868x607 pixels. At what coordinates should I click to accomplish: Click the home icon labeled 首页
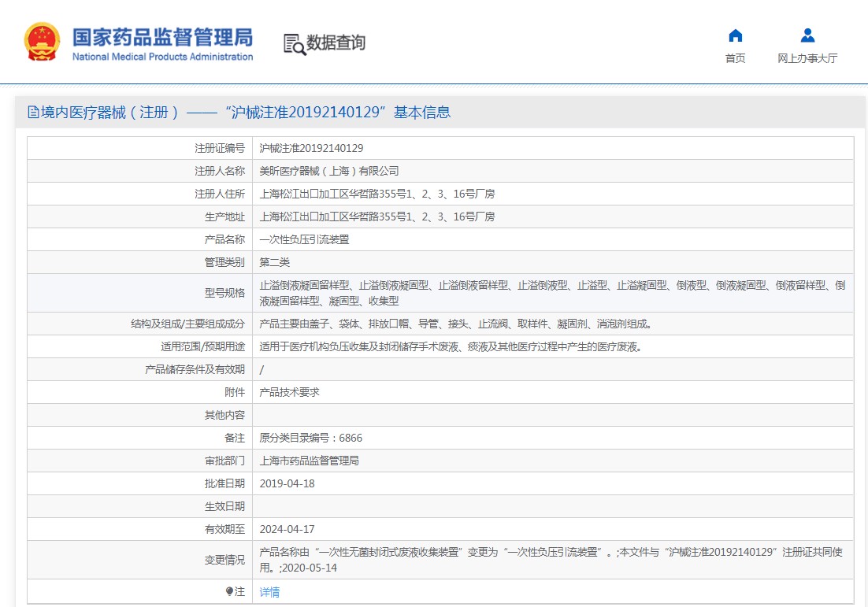735,35
